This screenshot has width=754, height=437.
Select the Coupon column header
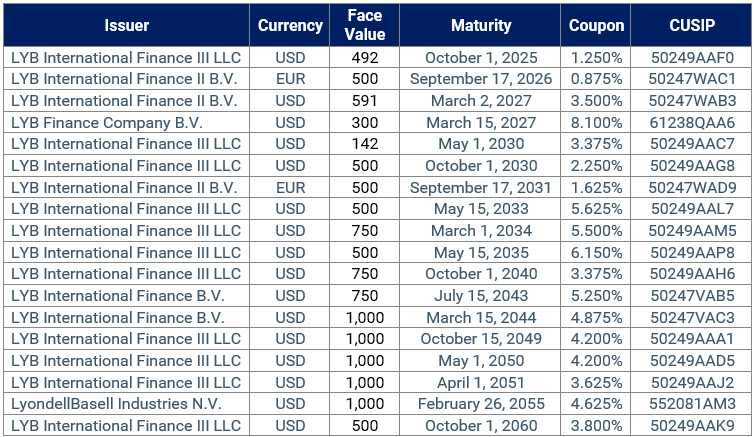click(597, 26)
